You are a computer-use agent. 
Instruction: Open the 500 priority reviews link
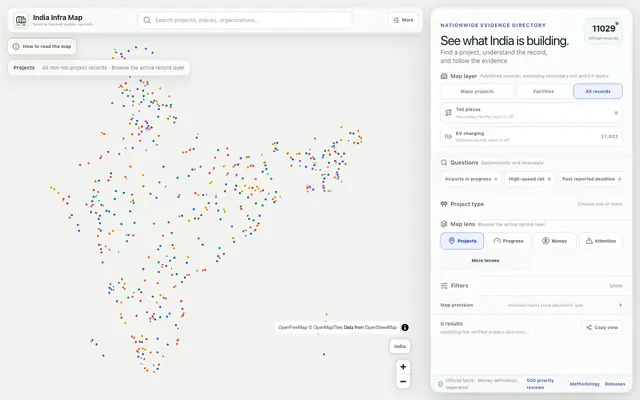coord(540,384)
